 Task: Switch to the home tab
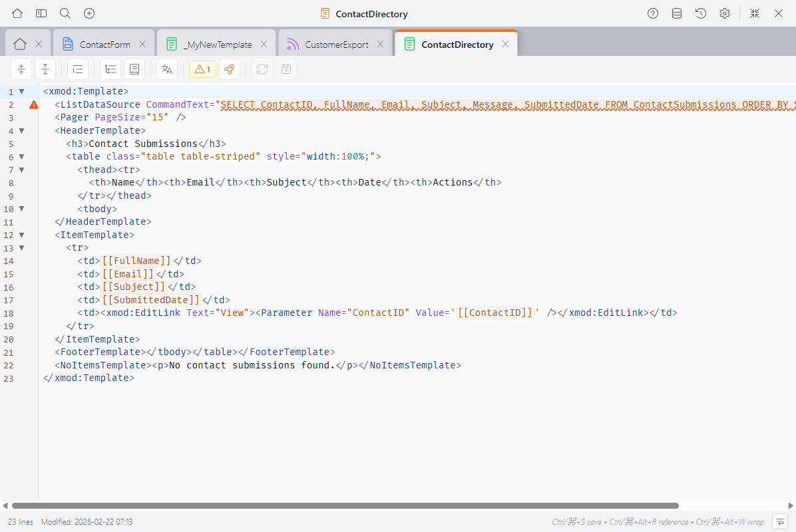[20, 44]
